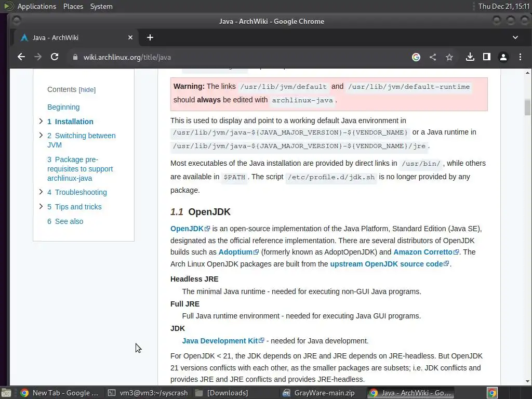
Task: Click Chrome icon at taskbar right end
Action: [492, 393]
